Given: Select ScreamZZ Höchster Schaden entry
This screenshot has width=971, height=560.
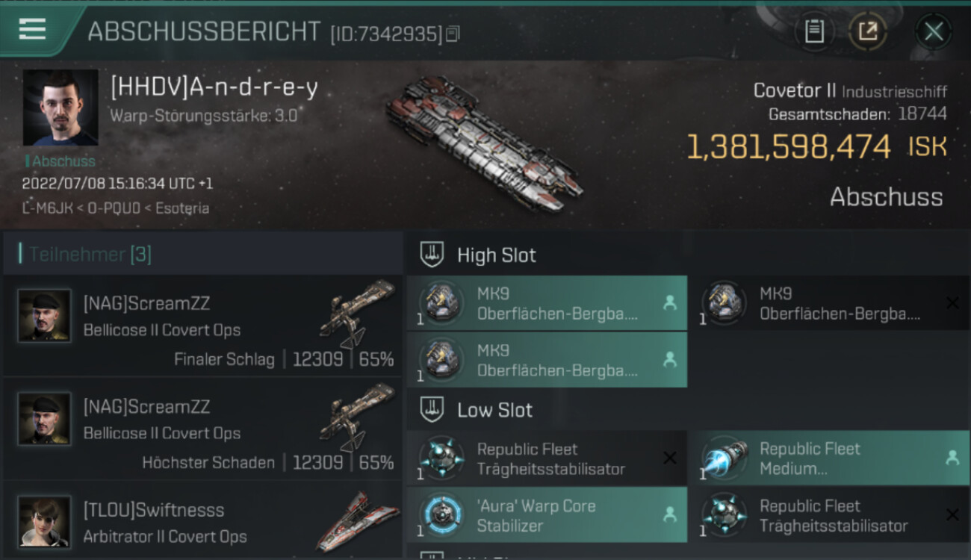Looking at the screenshot, I should click(x=203, y=429).
